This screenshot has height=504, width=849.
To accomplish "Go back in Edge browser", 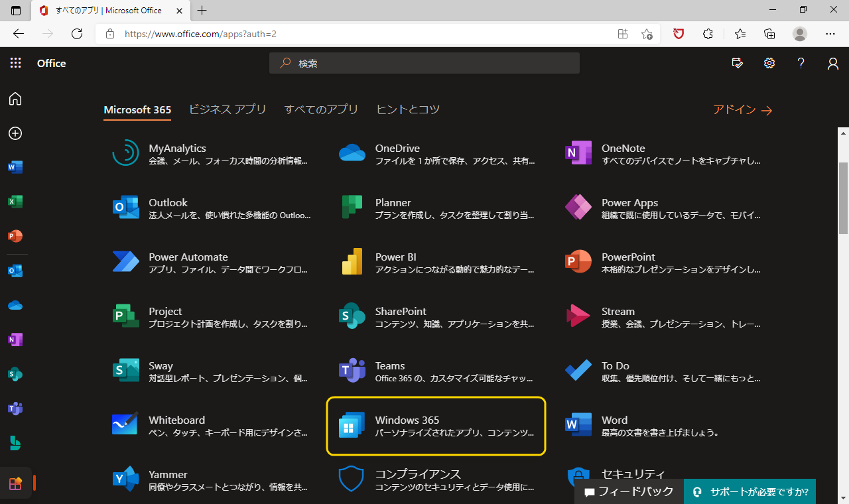I will pos(19,34).
